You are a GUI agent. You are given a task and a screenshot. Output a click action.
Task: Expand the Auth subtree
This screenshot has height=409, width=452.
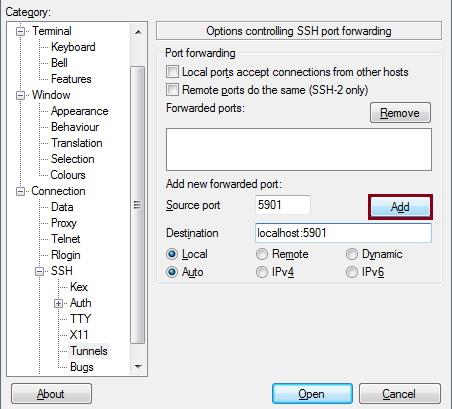(x=58, y=303)
